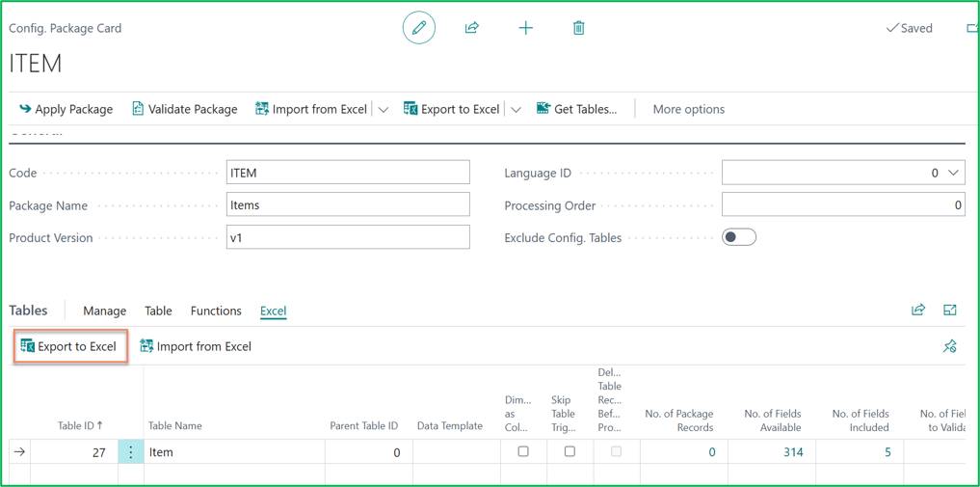Click Table Name column header
Image resolution: width=980 pixels, height=487 pixels.
[x=175, y=425]
